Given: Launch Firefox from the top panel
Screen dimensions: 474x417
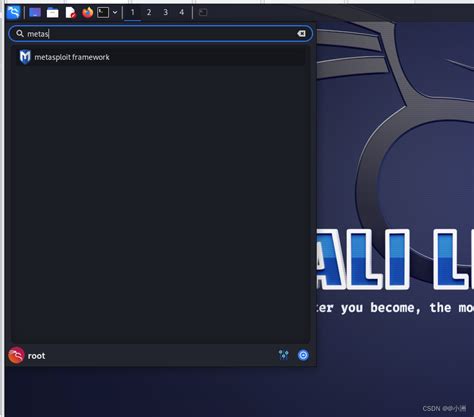Looking at the screenshot, I should tap(88, 13).
